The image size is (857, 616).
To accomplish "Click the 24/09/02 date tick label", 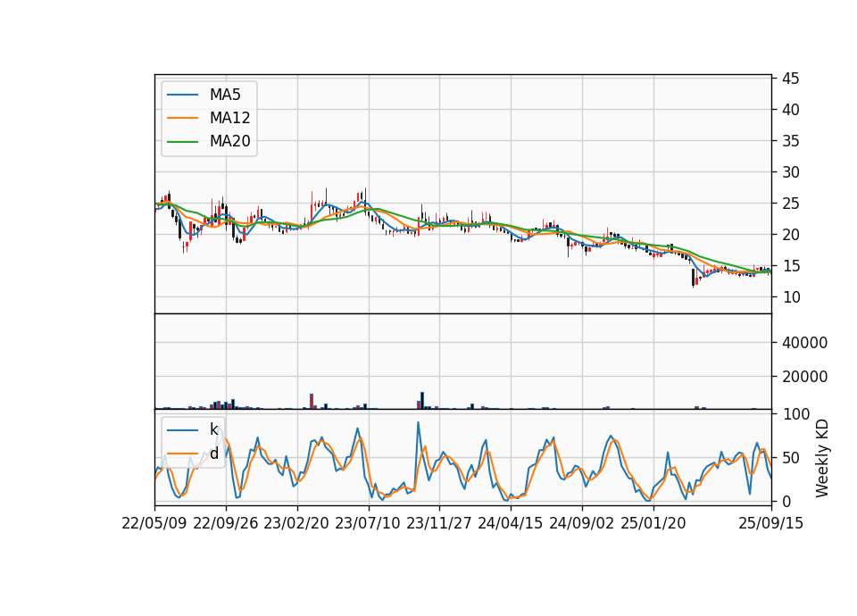I will pyautogui.click(x=581, y=523).
